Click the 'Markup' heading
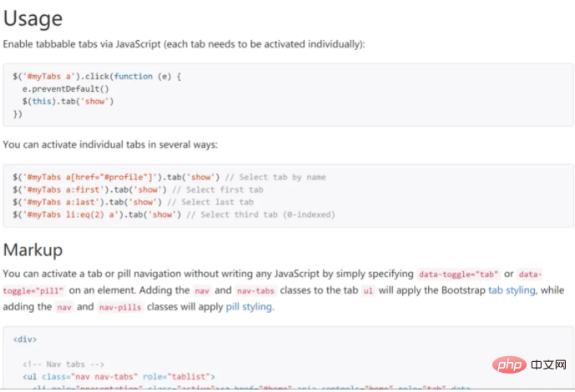This screenshot has height=392, width=575. click(x=33, y=250)
